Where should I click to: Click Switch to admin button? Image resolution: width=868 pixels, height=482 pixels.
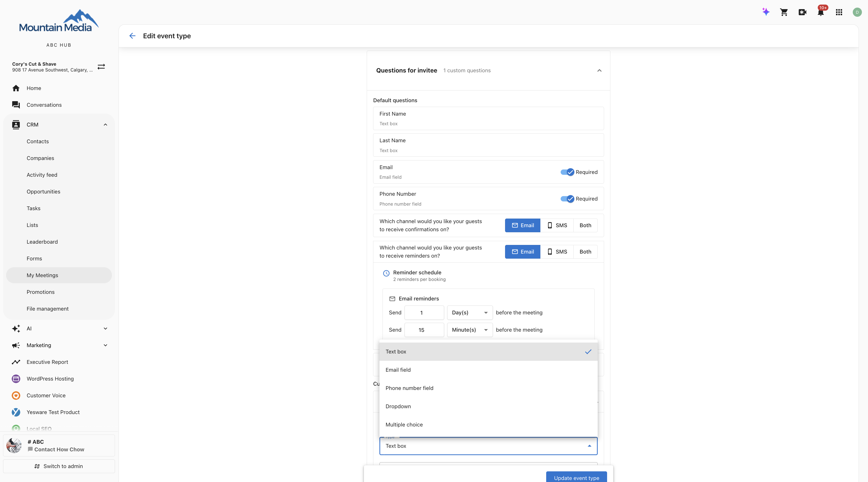(59, 466)
